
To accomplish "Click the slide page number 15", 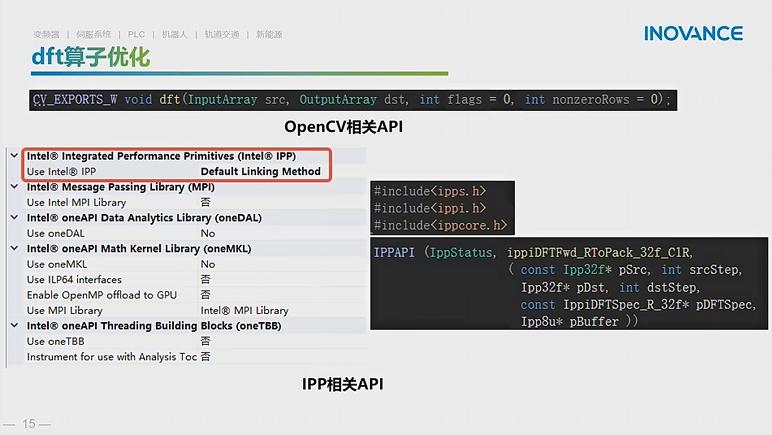I will [x=29, y=424].
